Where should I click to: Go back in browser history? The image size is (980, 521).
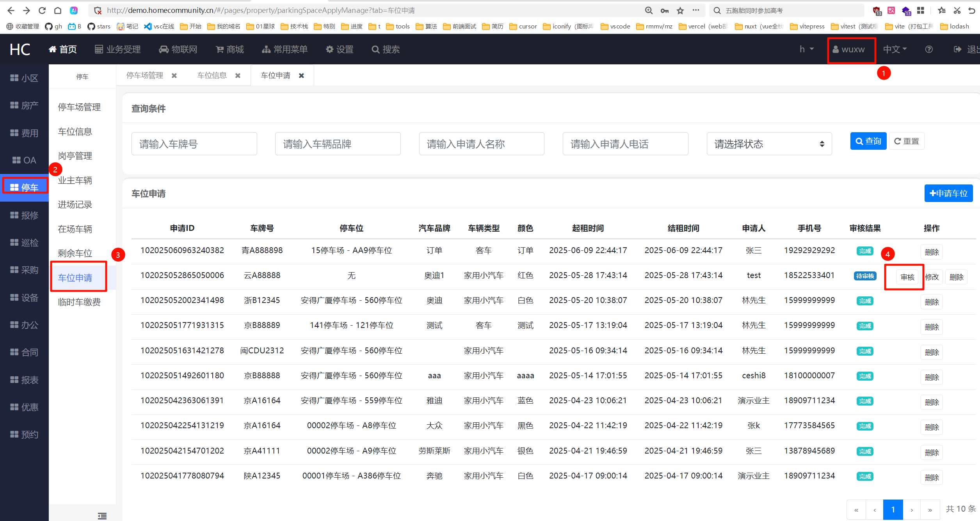[x=11, y=11]
